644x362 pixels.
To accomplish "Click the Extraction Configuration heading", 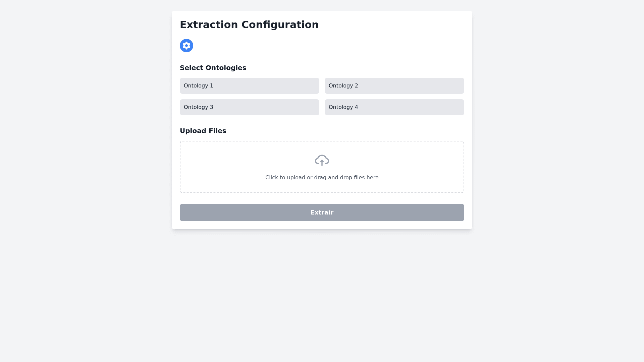I will [x=249, y=25].
